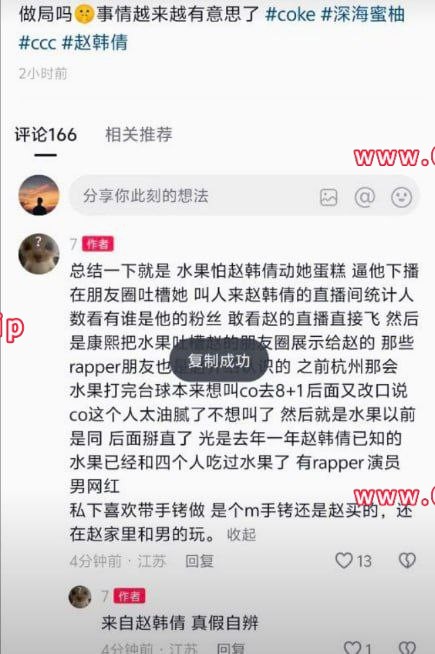This screenshot has height=654, width=435.
Task: Select the 评论166 tab
Action: click(x=46, y=135)
